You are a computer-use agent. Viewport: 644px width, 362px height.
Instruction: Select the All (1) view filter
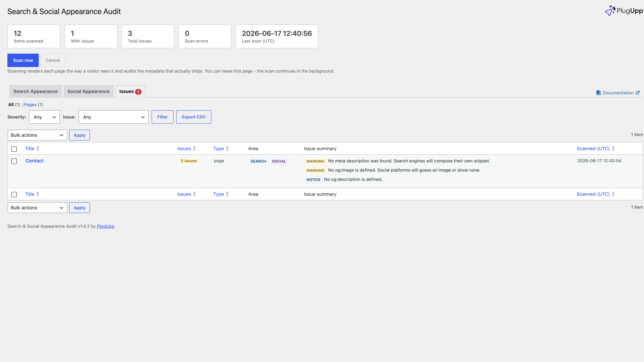(14, 104)
